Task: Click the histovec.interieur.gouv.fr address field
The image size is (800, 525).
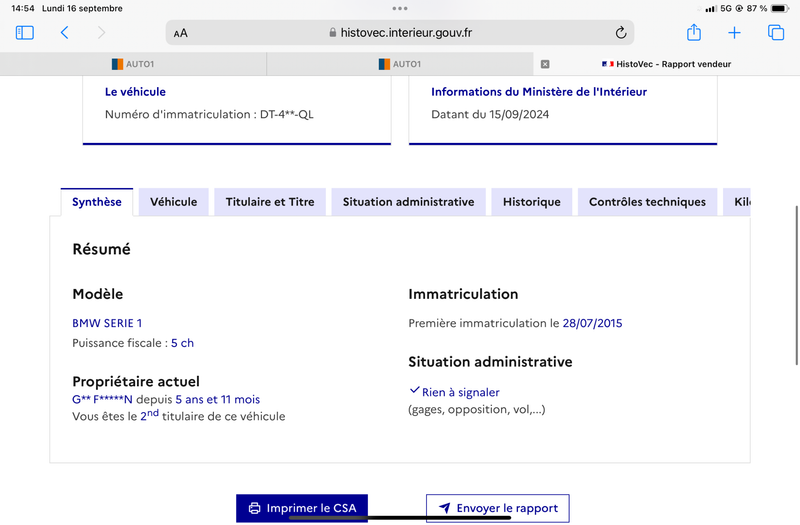Action: (400, 33)
